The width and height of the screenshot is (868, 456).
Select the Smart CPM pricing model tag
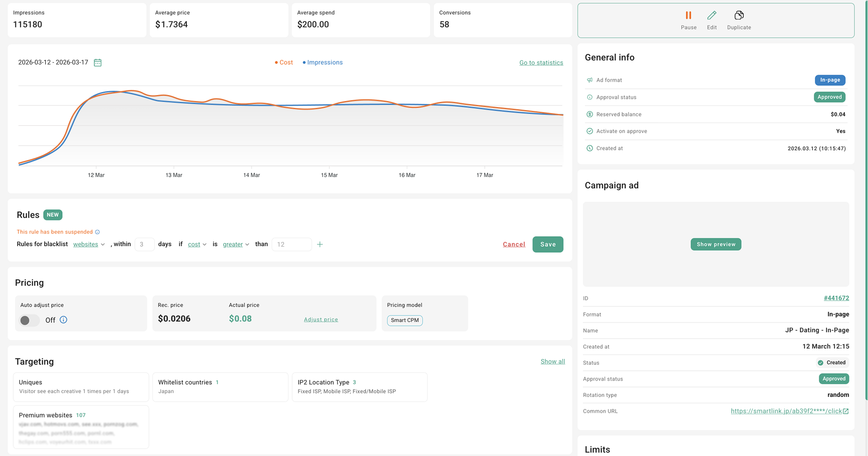tap(405, 320)
